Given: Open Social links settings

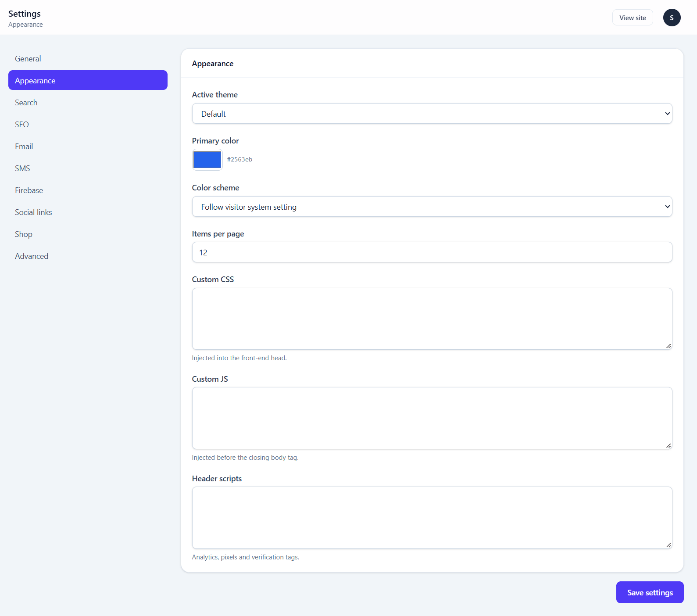Looking at the screenshot, I should [88, 212].
